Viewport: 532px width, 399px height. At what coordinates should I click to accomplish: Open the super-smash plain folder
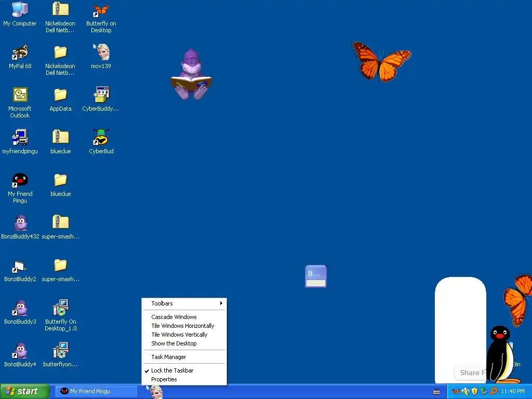tap(60, 270)
